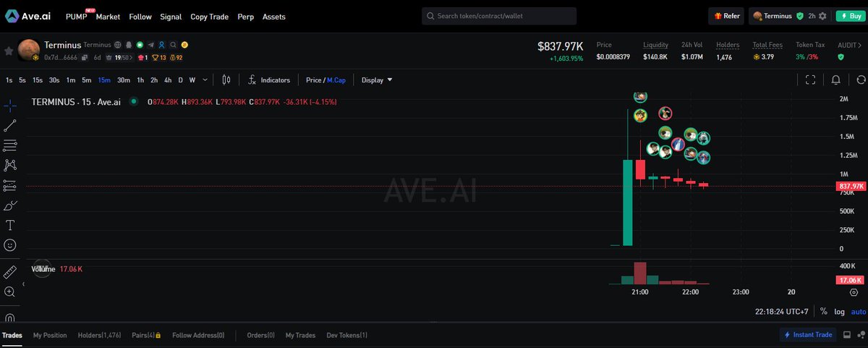Select the ruler measure tool
This screenshot has height=348, width=868.
click(x=10, y=272)
